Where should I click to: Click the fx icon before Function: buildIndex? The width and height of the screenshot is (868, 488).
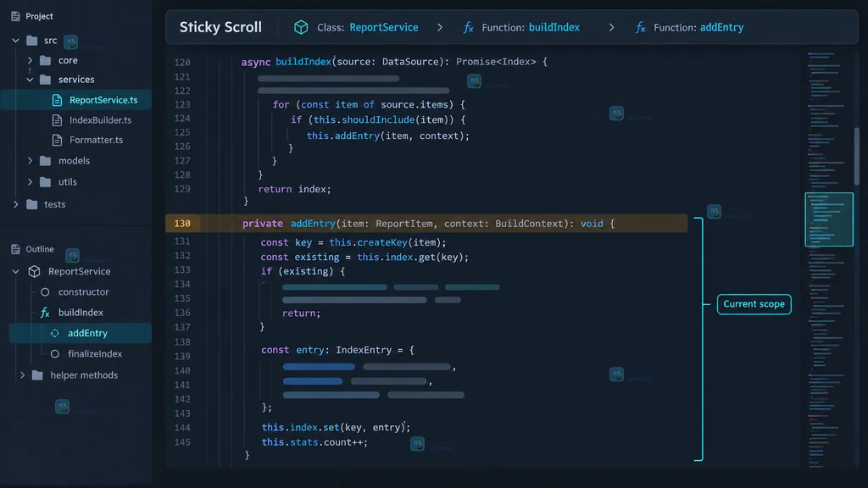click(468, 28)
